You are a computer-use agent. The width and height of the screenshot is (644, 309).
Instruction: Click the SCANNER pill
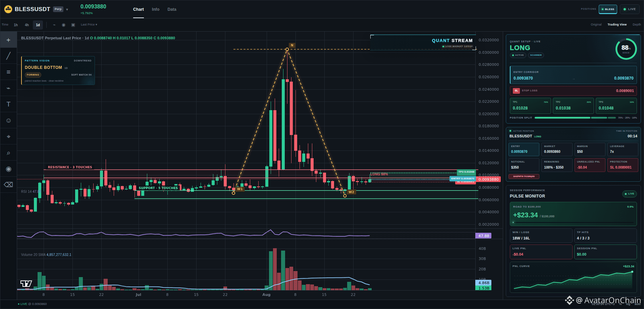536,55
